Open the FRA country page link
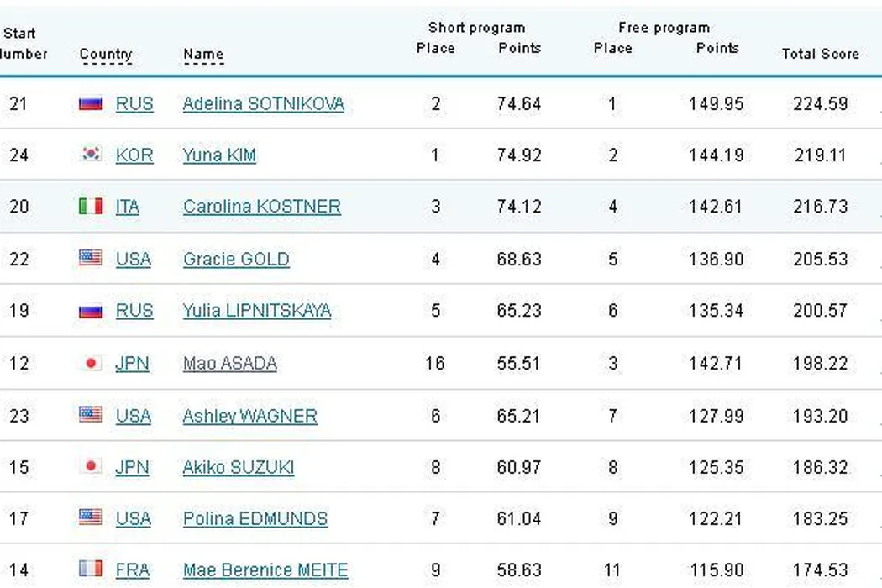Image resolution: width=882 pixels, height=588 pixels. pos(133,571)
